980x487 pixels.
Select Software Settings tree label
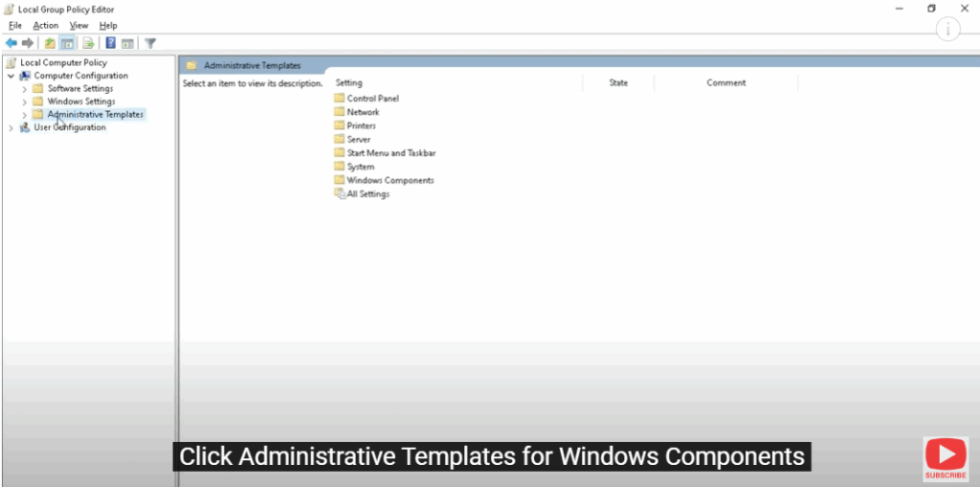(x=80, y=89)
